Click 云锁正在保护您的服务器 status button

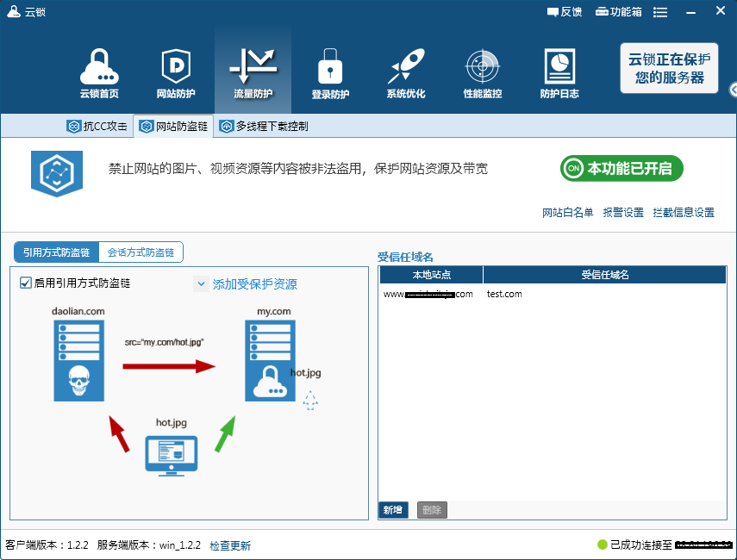point(669,68)
